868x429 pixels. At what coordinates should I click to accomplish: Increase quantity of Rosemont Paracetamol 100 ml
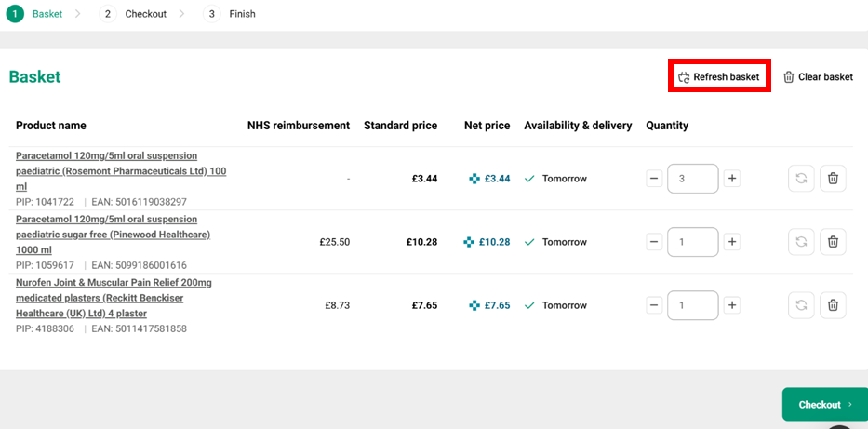(x=732, y=179)
